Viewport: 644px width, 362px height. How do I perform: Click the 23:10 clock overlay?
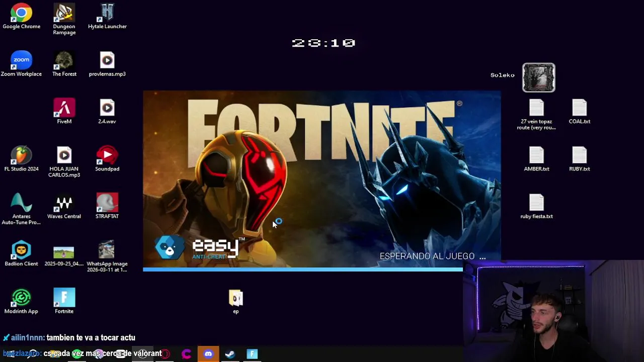(x=324, y=43)
